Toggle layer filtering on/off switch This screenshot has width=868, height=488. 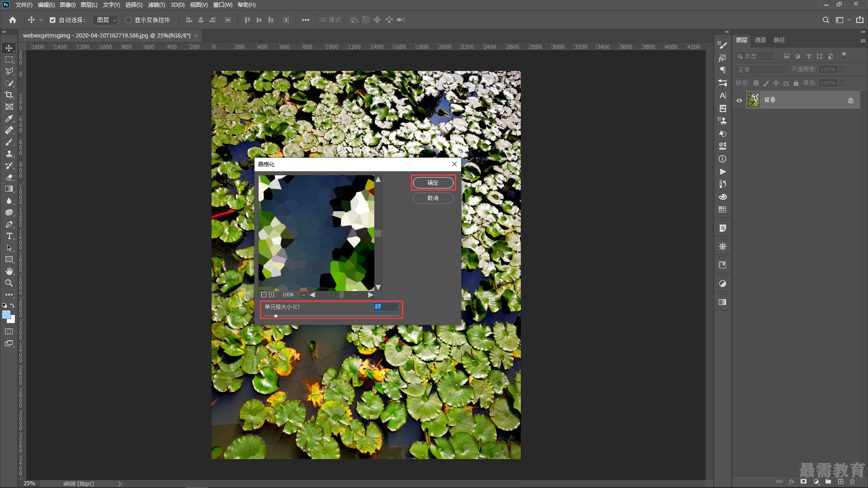point(844,56)
